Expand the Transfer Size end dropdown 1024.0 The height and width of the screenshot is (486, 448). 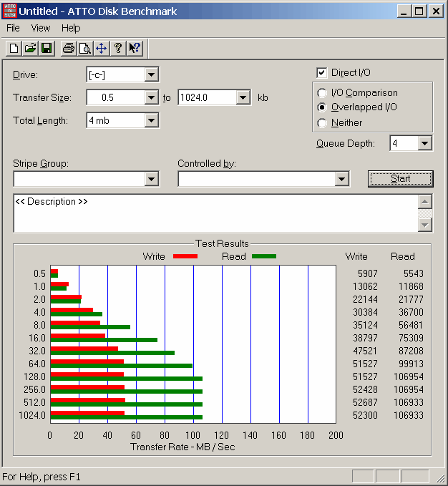[x=243, y=97]
